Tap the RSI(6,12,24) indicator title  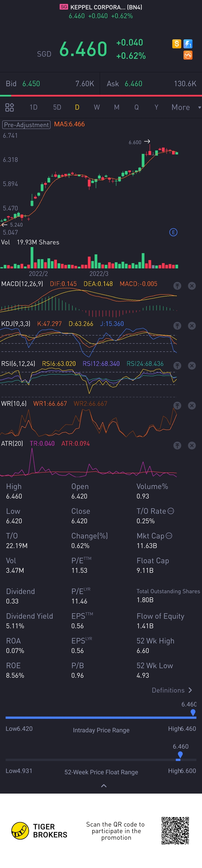pos(18,364)
